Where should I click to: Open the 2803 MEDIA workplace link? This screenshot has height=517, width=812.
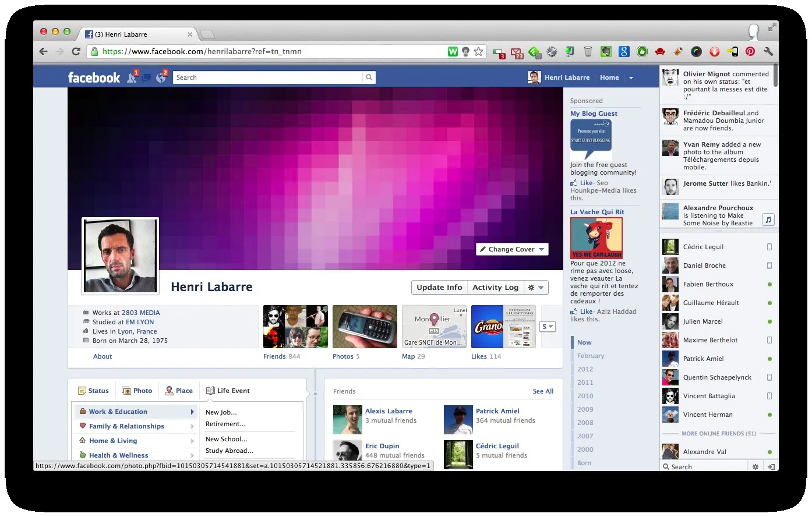(x=140, y=313)
